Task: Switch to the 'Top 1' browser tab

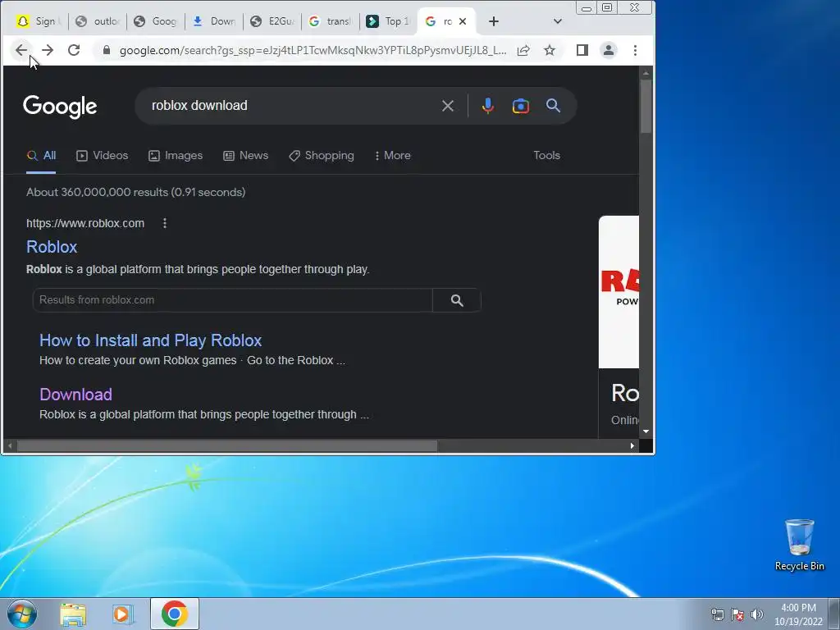Action: tap(388, 21)
